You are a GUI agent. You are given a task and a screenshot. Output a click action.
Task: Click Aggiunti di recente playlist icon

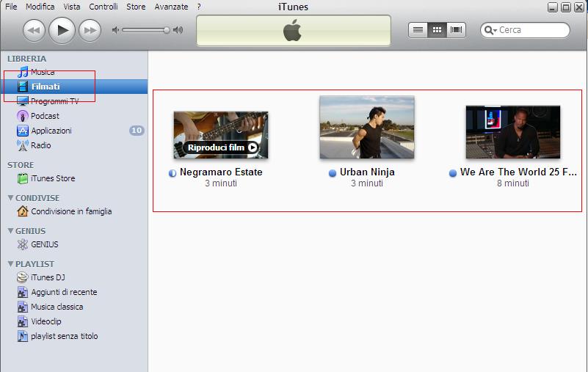pos(23,292)
